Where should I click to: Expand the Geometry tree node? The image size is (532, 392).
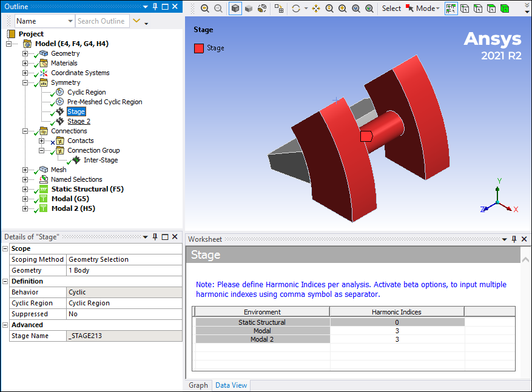click(25, 53)
